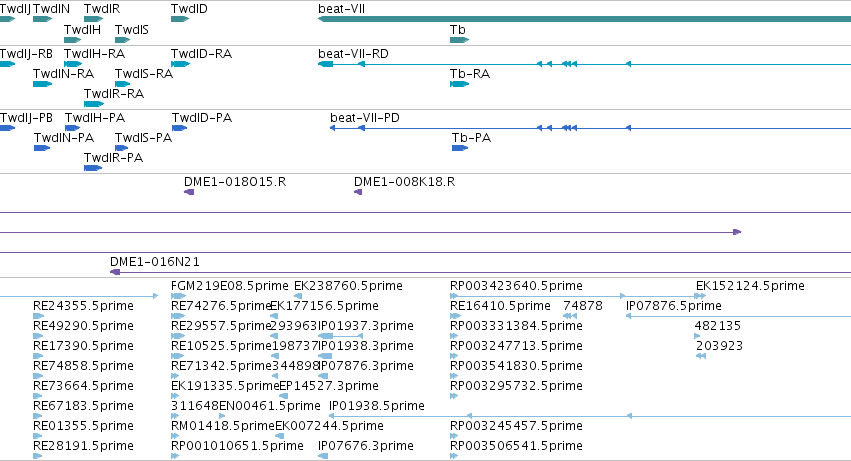
Task: Click the TwdlS-PA protein label
Action: [x=143, y=138]
